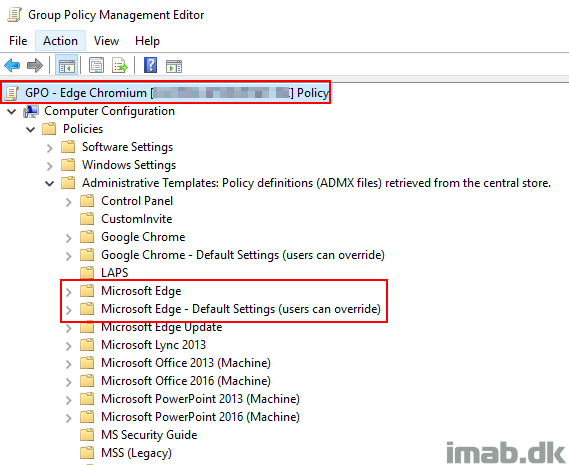Select the Microsoft Edge Update item
The height and width of the screenshot is (465, 569).
click(161, 327)
